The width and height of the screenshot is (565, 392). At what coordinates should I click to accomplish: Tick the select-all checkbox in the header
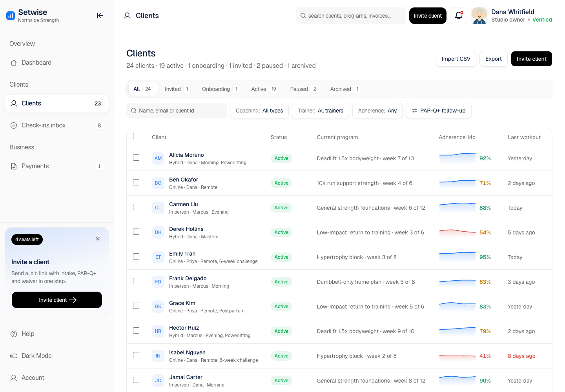point(136,136)
